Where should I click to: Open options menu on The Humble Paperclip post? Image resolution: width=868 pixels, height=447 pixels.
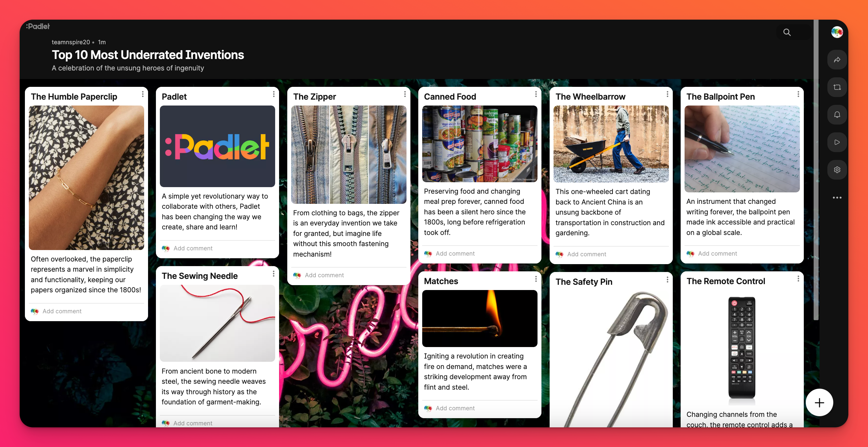coord(142,94)
